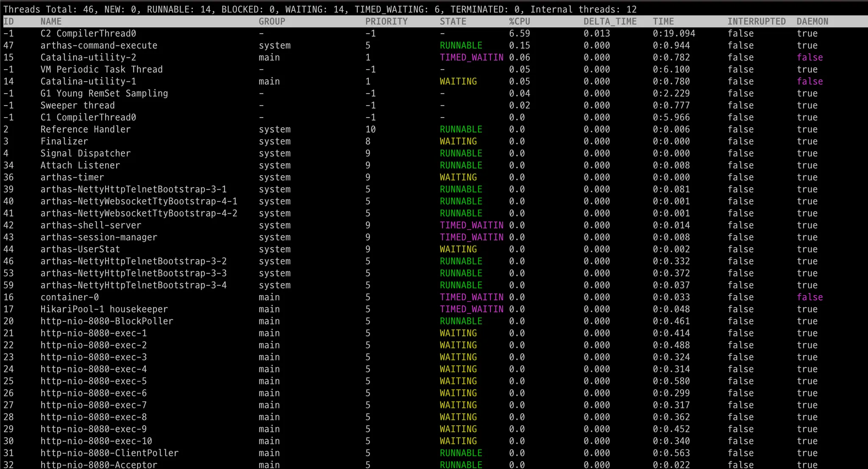Select the http-nio-8080-BlockPoller thread name

[x=107, y=321]
